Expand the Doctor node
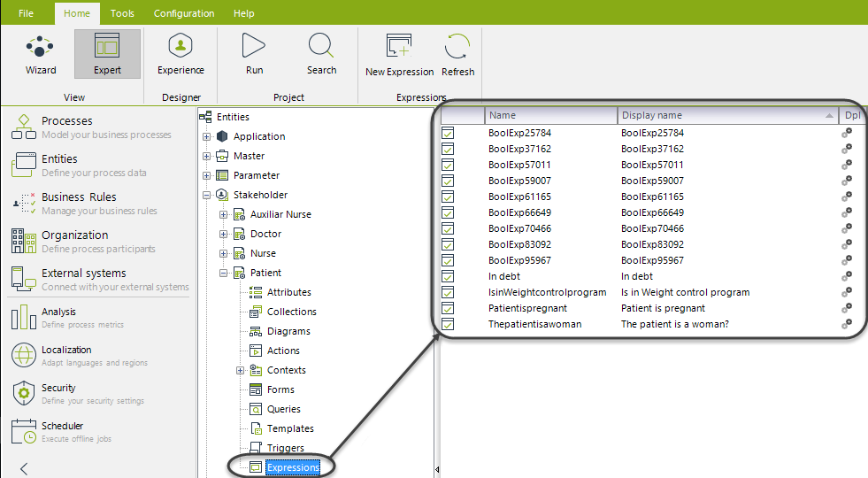 coord(223,234)
